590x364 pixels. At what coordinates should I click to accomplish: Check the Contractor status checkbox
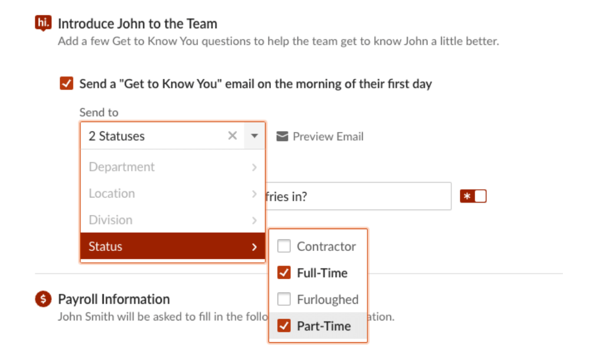pos(284,246)
